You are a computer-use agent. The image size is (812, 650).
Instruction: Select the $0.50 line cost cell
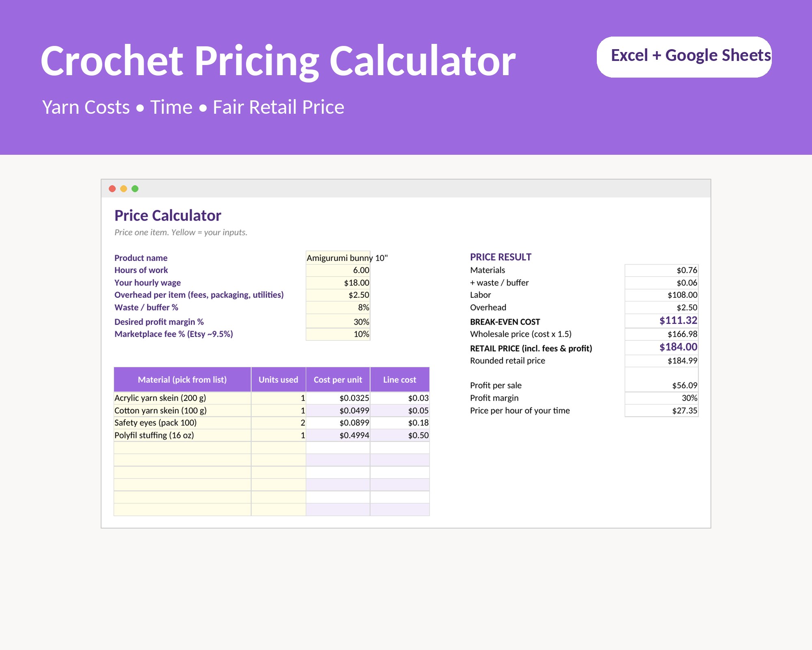click(400, 435)
